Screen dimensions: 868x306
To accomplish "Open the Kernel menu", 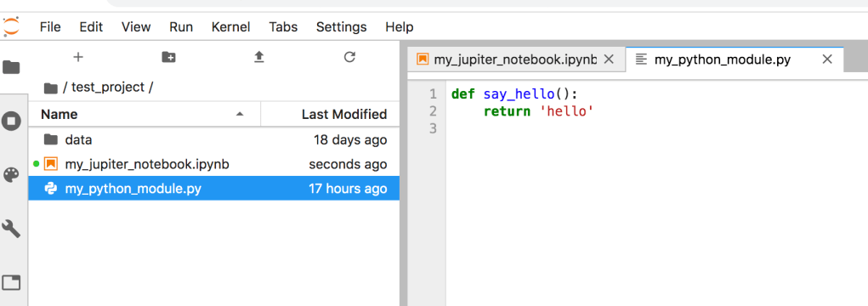I will (x=231, y=26).
